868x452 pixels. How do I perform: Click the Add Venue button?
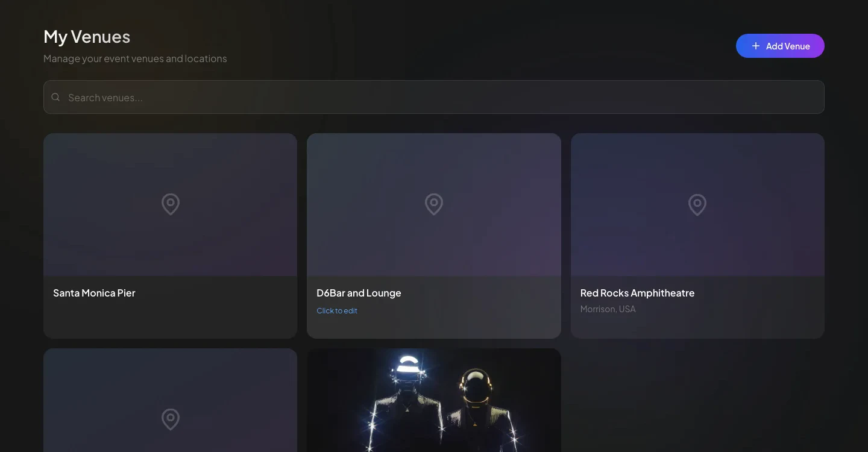coord(780,46)
